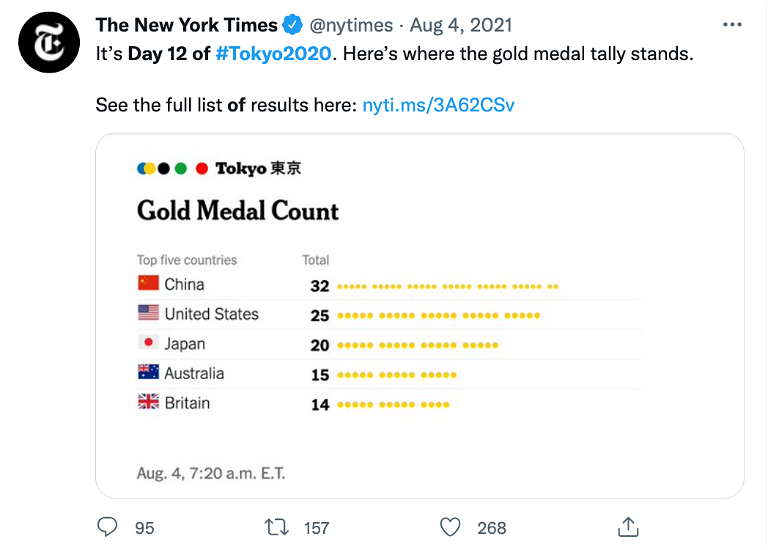Like the tweet with heart icon
768x550 pixels.
click(450, 527)
